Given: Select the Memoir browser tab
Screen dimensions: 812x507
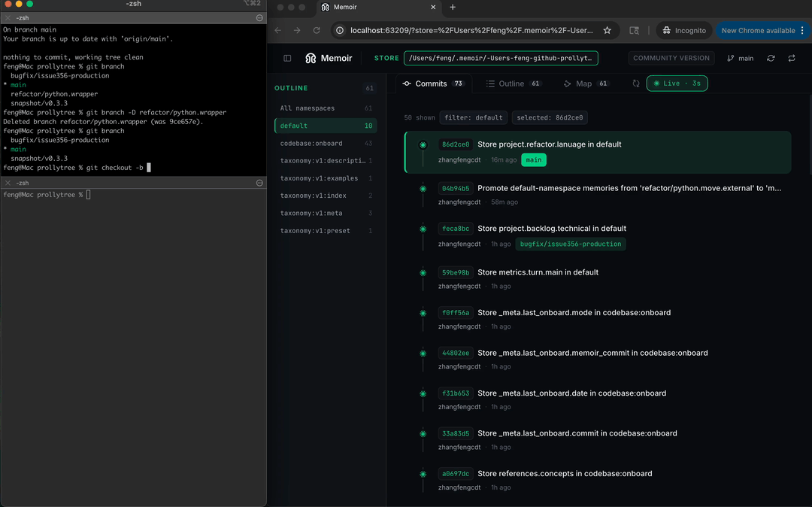Looking at the screenshot, I should [x=380, y=8].
